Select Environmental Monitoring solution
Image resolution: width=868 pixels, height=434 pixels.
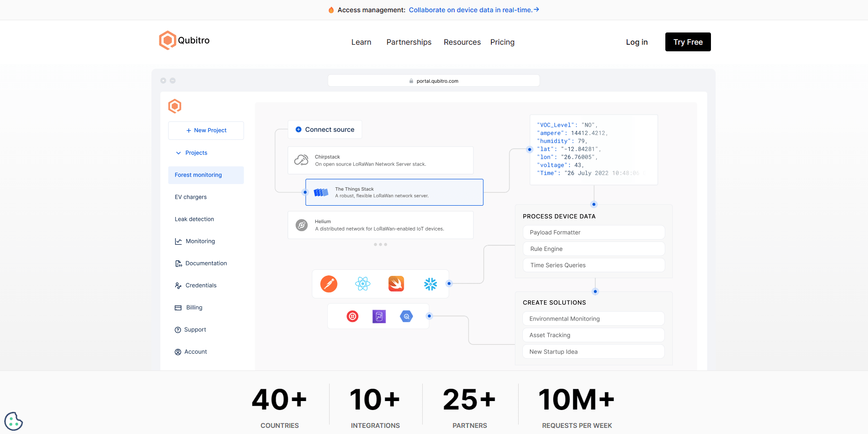pos(593,319)
